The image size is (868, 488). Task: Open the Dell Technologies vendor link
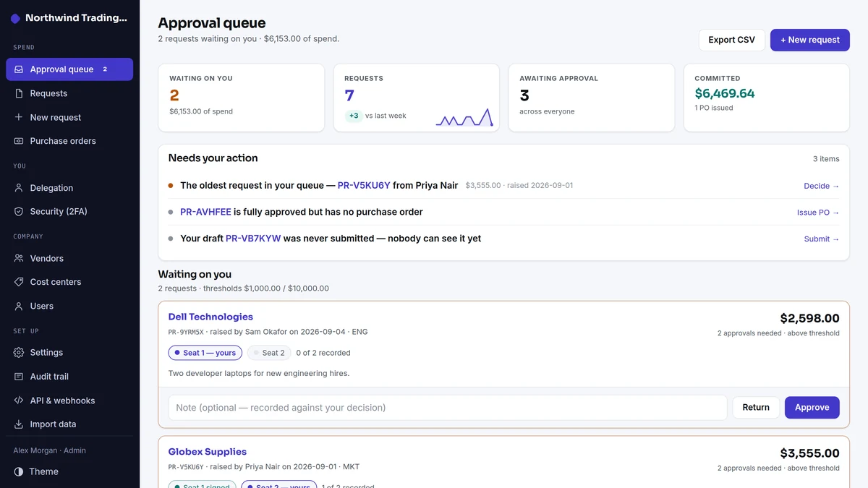210,317
